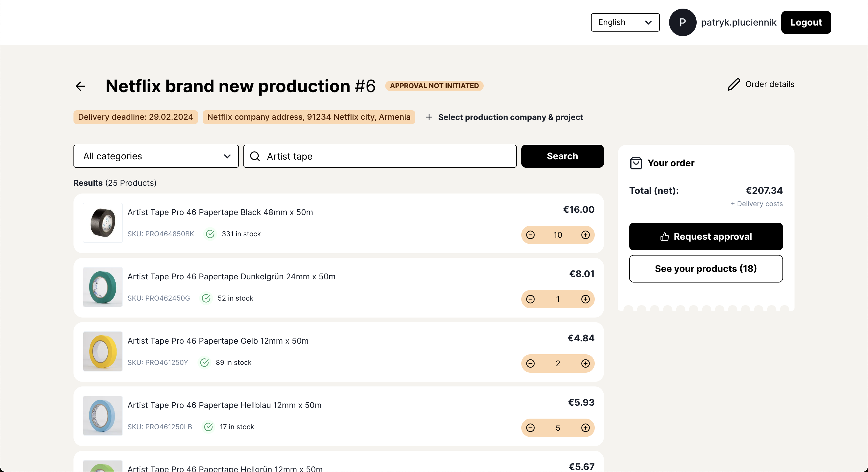Click SKU: PRO462450G text
868x472 pixels.
tap(159, 298)
